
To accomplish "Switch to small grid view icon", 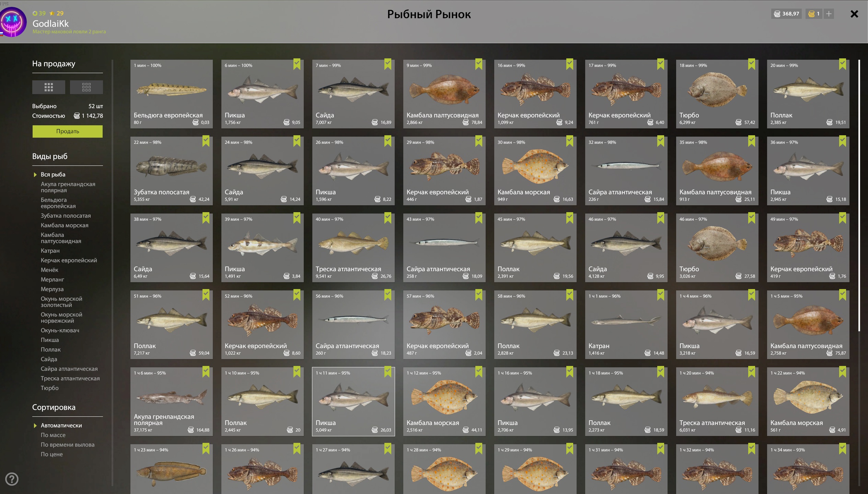I will click(x=86, y=87).
